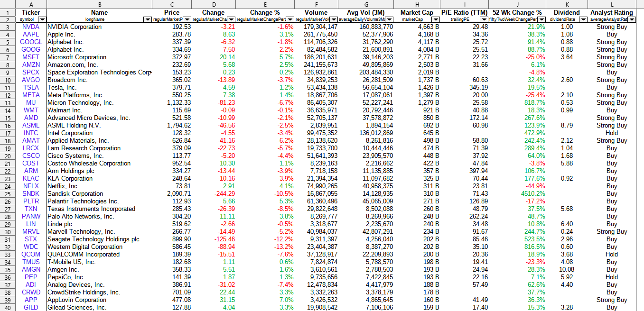
Task: Click the NVDA ticker link
Action: click(31, 27)
